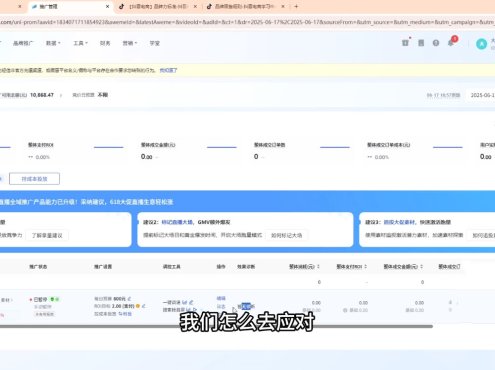Click the cut-off button in 建议3 card
This screenshot has width=495, height=370.
click(482, 235)
